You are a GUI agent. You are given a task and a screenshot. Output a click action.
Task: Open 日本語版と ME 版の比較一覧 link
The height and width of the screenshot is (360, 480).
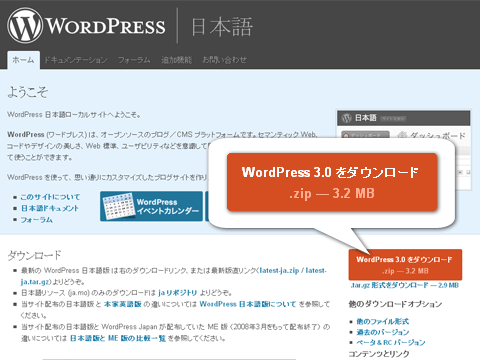pos(118,338)
